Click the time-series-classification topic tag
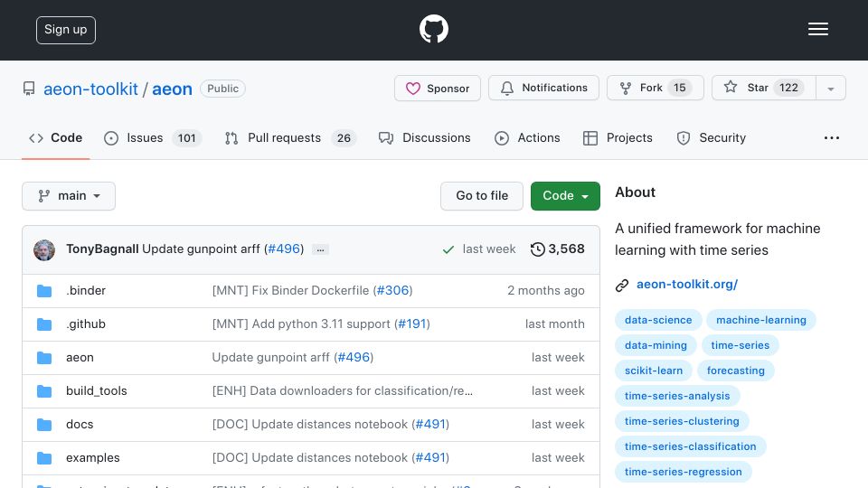The height and width of the screenshot is (488, 868). coord(690,446)
